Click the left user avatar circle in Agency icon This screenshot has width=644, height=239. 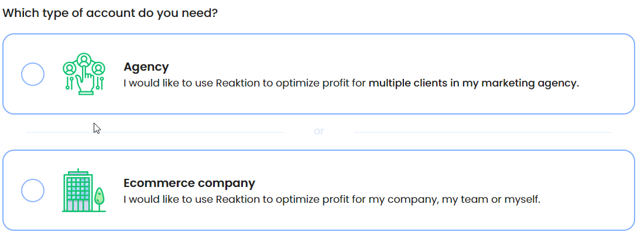pyautogui.click(x=70, y=68)
